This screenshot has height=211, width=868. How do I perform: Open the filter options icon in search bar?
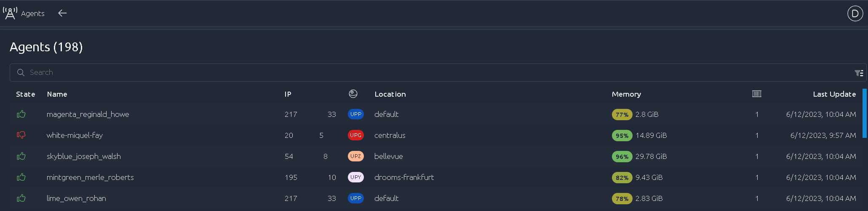(x=859, y=73)
